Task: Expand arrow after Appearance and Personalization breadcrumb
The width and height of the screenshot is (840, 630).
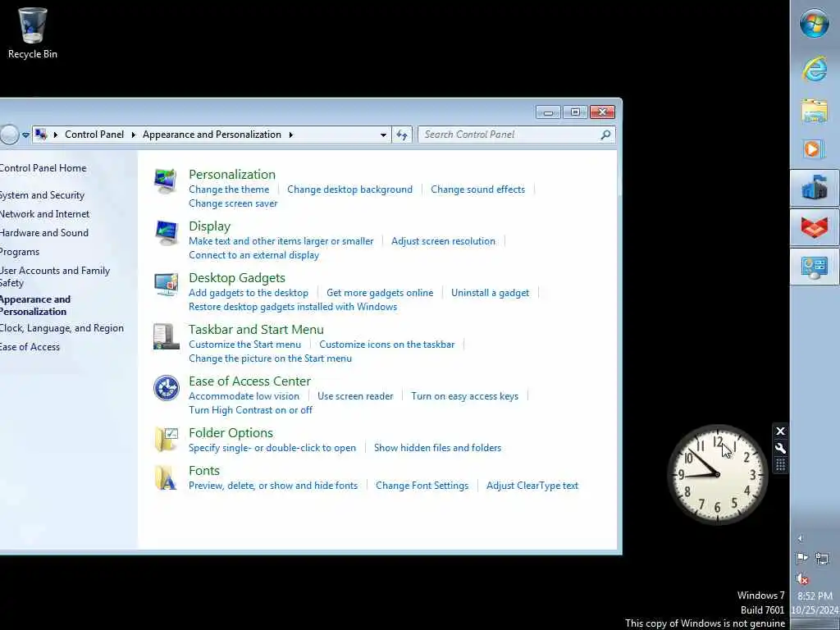Action: [x=291, y=135]
